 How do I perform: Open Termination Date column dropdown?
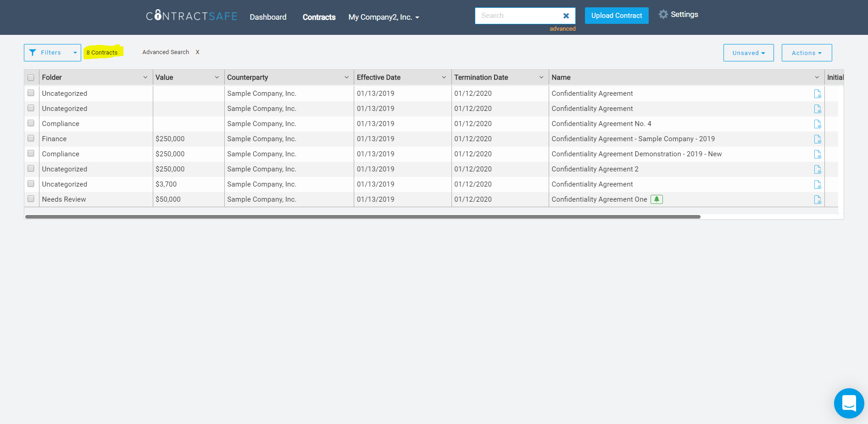pos(541,77)
